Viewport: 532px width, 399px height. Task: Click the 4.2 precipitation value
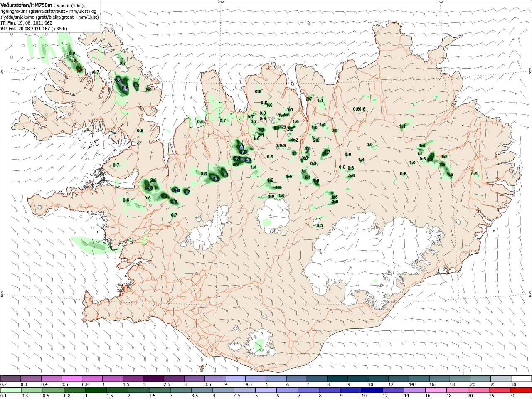coord(136,86)
